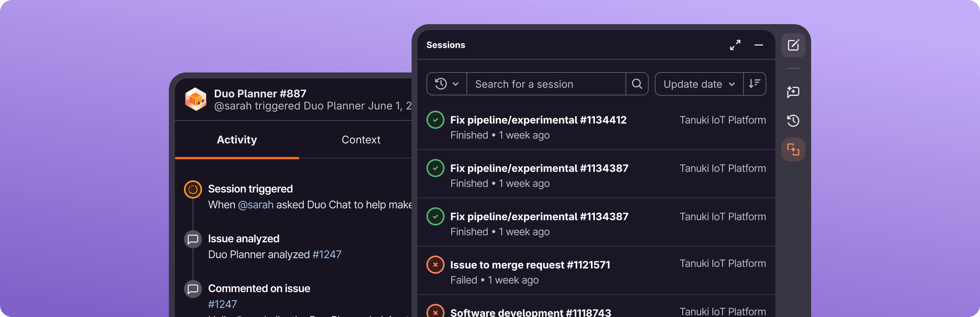Focus the Search for a session field
Image resolution: width=980 pixels, height=317 pixels.
546,84
